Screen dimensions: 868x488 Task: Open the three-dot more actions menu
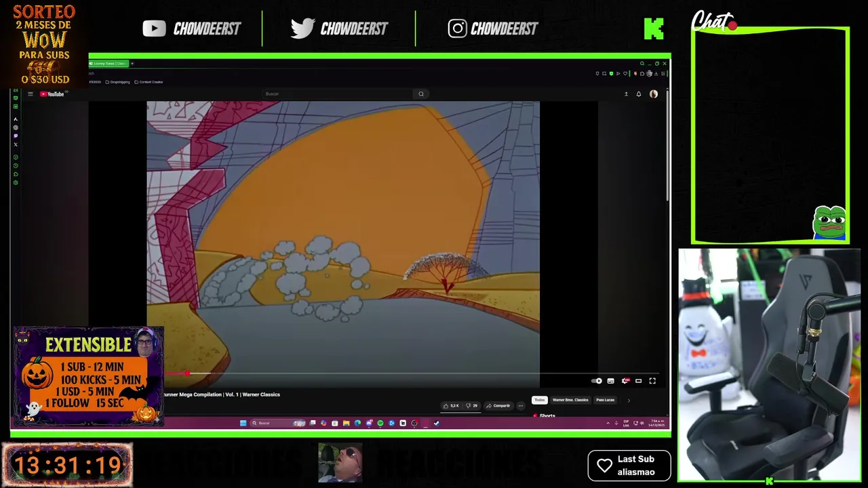pyautogui.click(x=521, y=406)
